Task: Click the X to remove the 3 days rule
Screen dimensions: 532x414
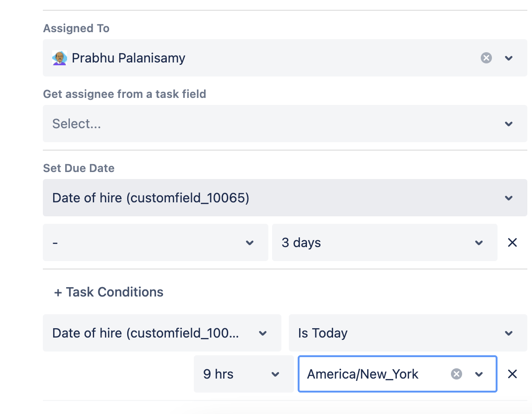Action: 512,242
